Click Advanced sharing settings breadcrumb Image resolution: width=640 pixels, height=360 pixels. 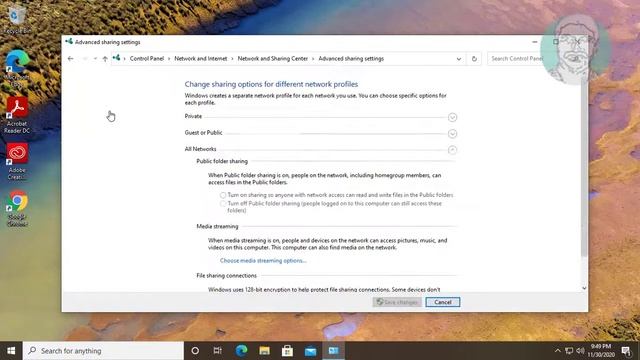[351, 59]
